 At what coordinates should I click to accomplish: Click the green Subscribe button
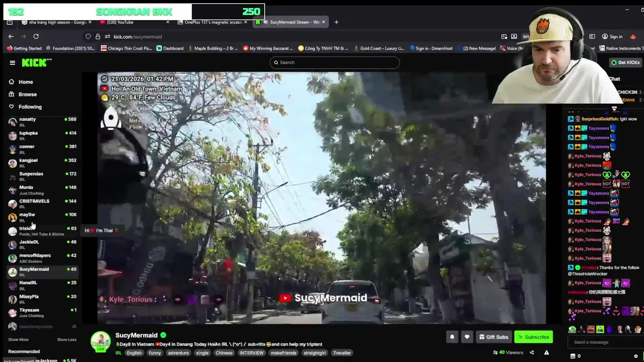click(x=533, y=337)
